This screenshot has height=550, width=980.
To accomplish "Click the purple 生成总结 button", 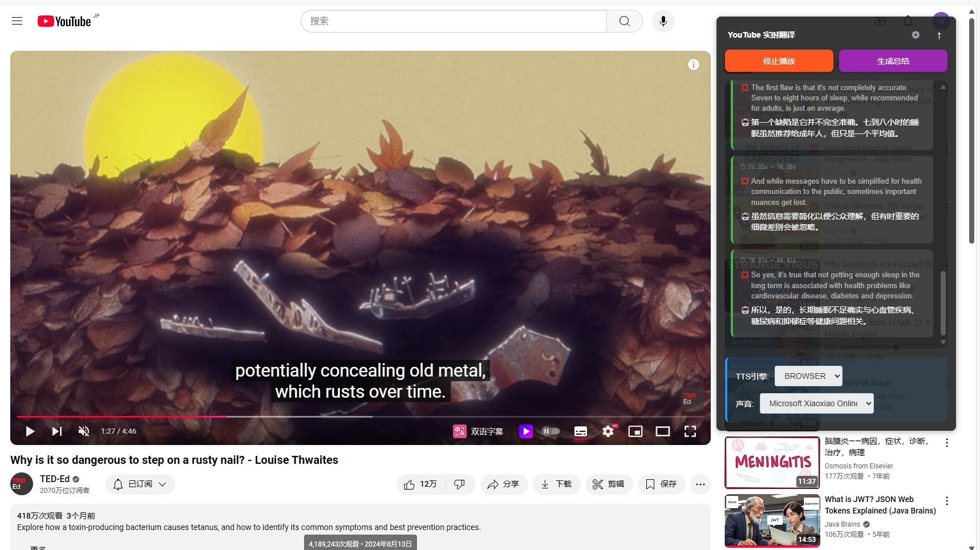I will point(893,61).
